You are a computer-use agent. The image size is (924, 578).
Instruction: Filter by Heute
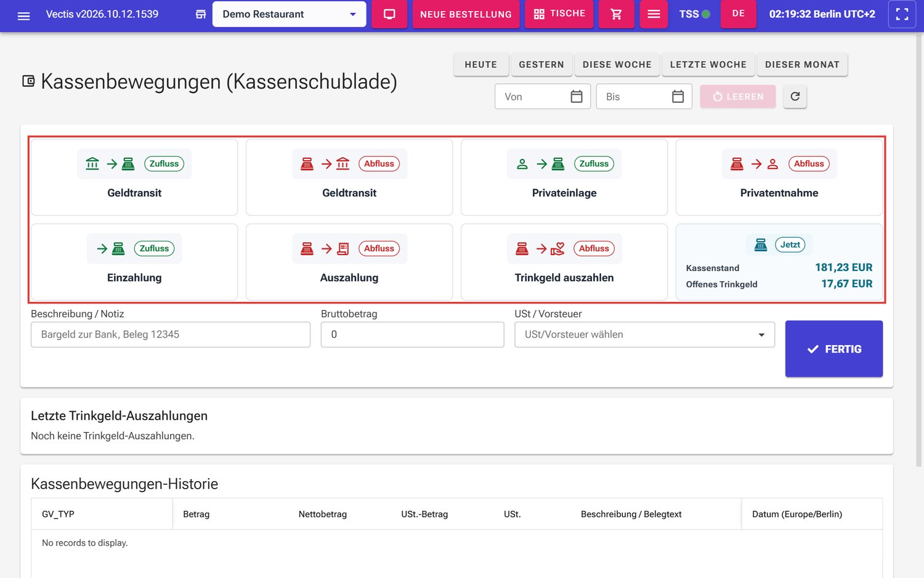pos(481,65)
